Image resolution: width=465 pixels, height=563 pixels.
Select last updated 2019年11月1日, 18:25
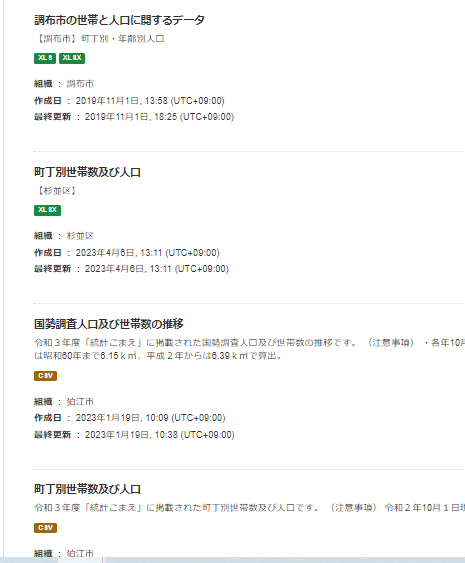click(x=159, y=117)
